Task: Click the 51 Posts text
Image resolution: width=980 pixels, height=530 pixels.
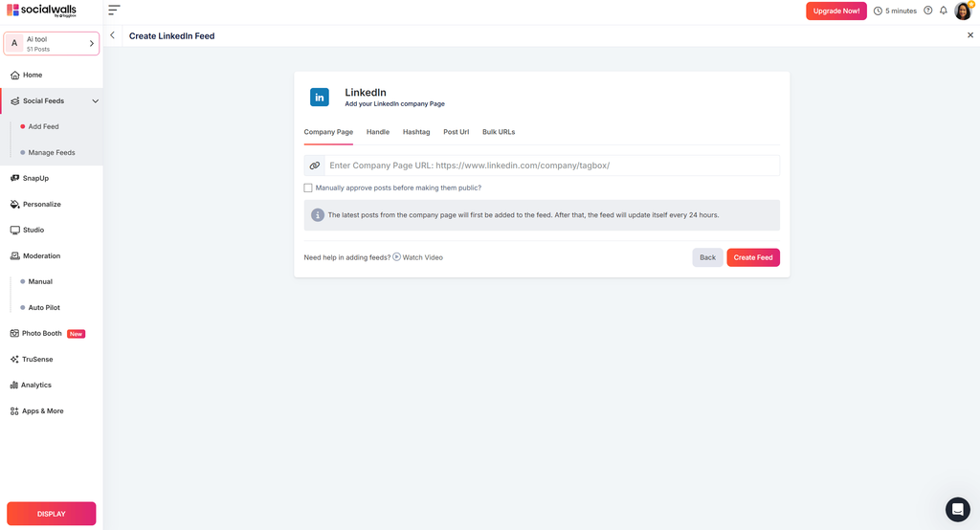Action: click(38, 49)
